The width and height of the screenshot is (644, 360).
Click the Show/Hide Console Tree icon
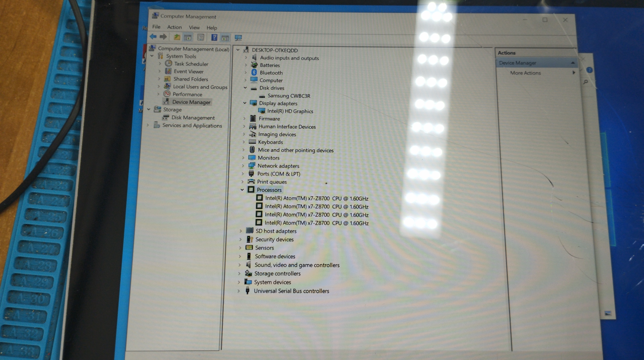pyautogui.click(x=188, y=37)
